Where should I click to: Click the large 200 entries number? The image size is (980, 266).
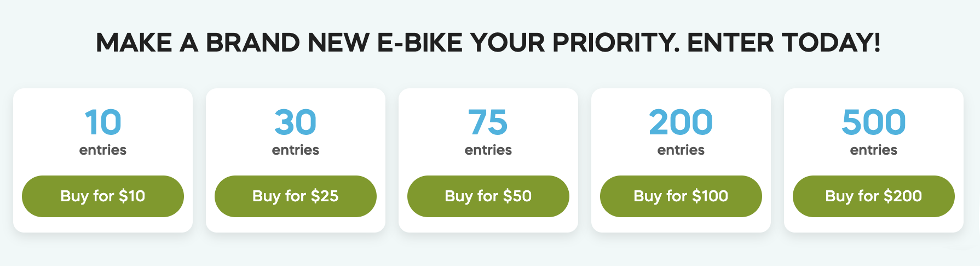(x=681, y=122)
